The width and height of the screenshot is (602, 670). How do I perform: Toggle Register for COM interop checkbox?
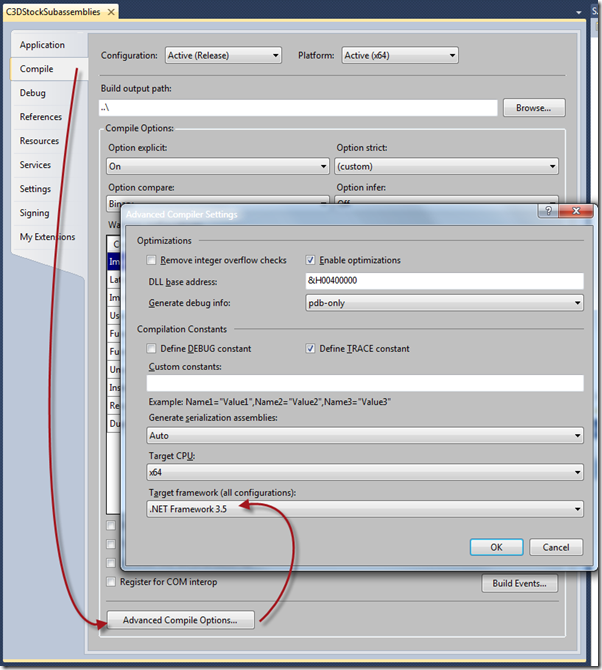tap(111, 582)
